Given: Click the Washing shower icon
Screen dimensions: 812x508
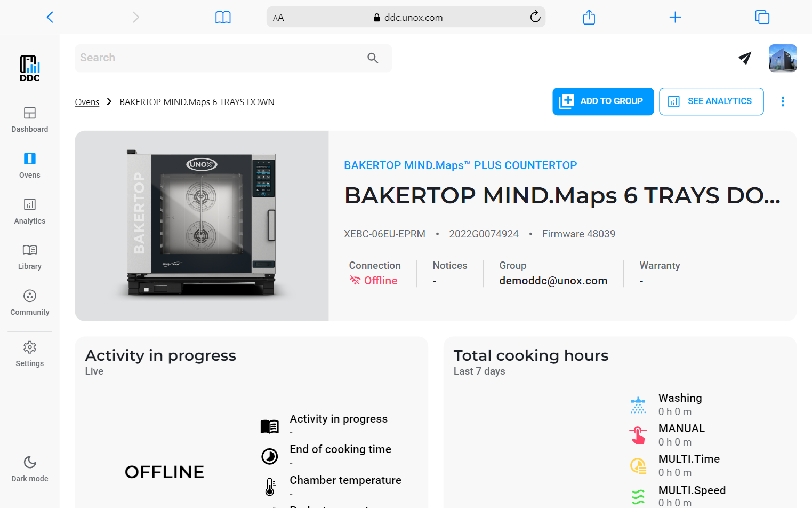Looking at the screenshot, I should 638,404.
